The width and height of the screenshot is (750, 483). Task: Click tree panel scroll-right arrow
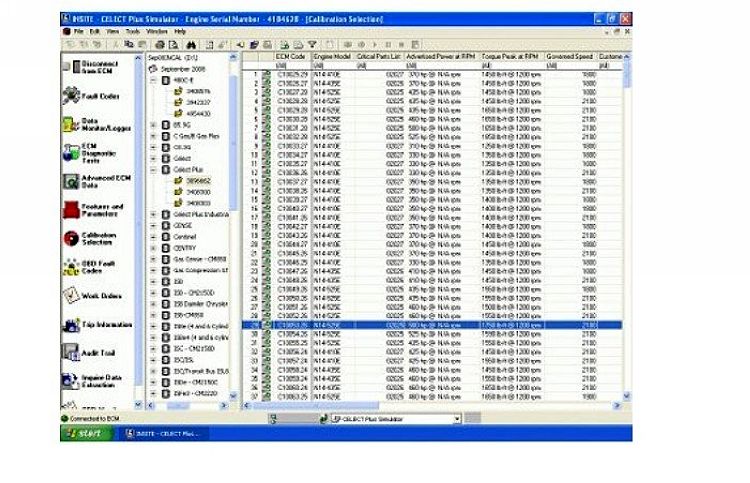pos(223,406)
